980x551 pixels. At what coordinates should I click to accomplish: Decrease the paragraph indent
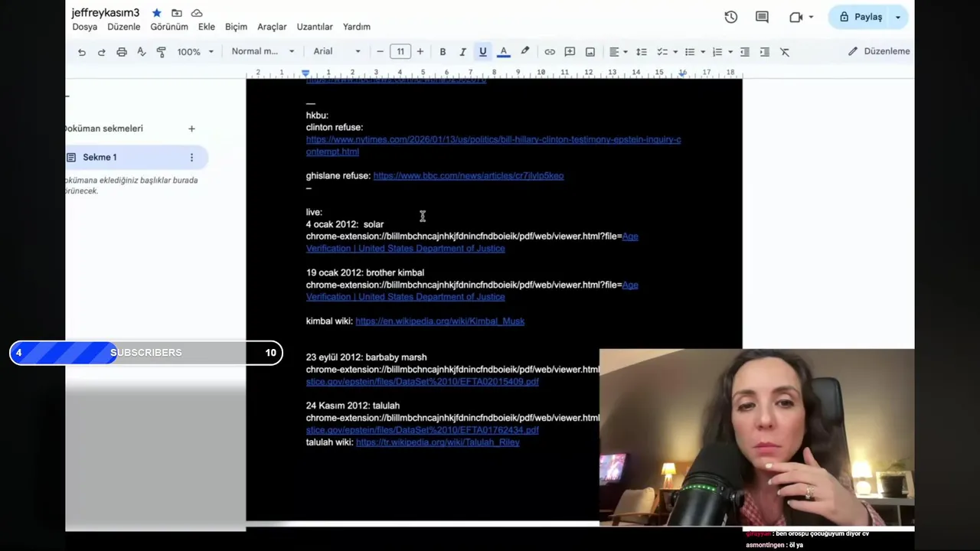point(745,51)
